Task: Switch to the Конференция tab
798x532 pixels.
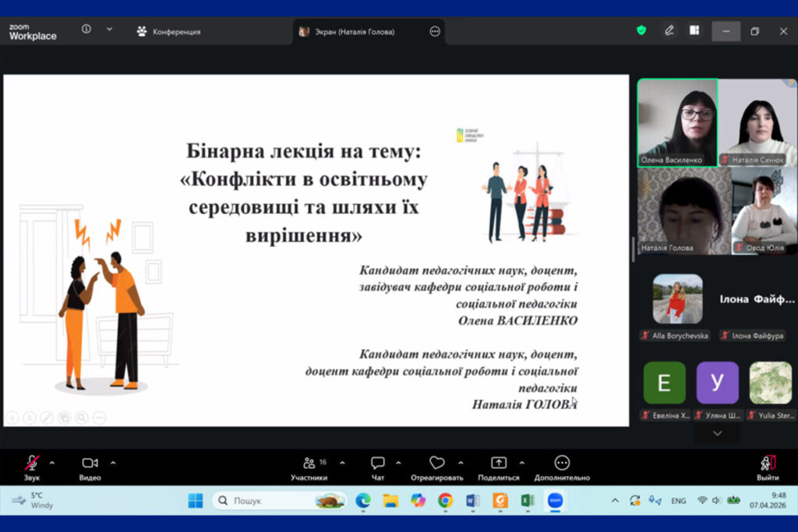Action: [x=168, y=32]
